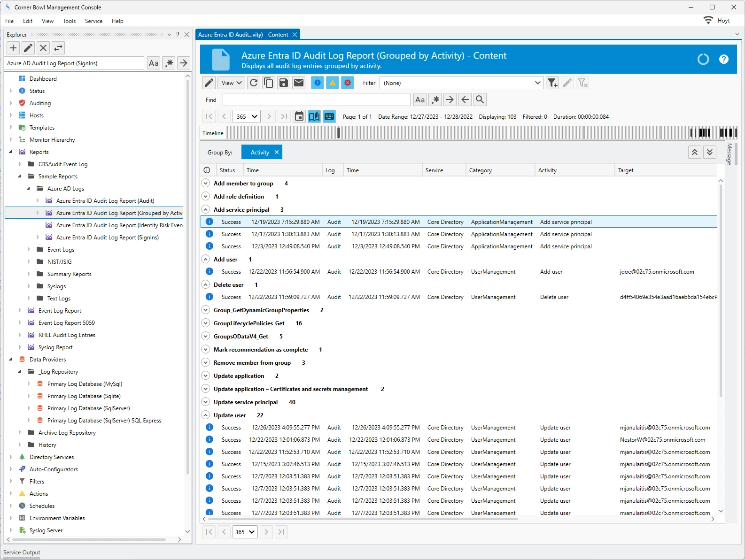Remove the Activity grouping chip
This screenshot has height=560, width=745.
coord(277,152)
